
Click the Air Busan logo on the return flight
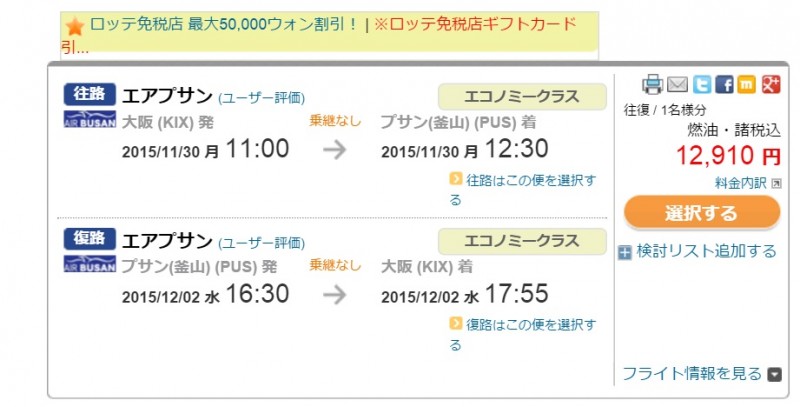click(x=90, y=263)
